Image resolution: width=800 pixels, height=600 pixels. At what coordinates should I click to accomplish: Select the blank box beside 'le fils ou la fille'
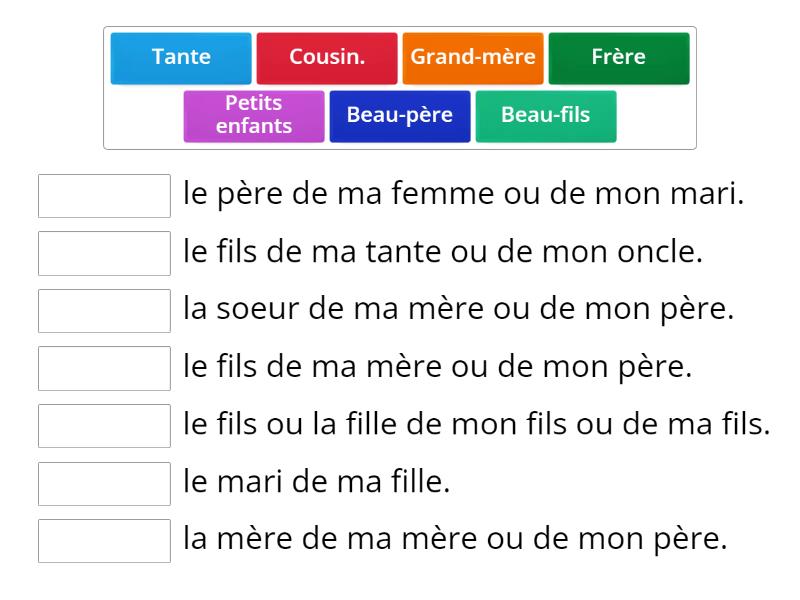click(x=104, y=425)
